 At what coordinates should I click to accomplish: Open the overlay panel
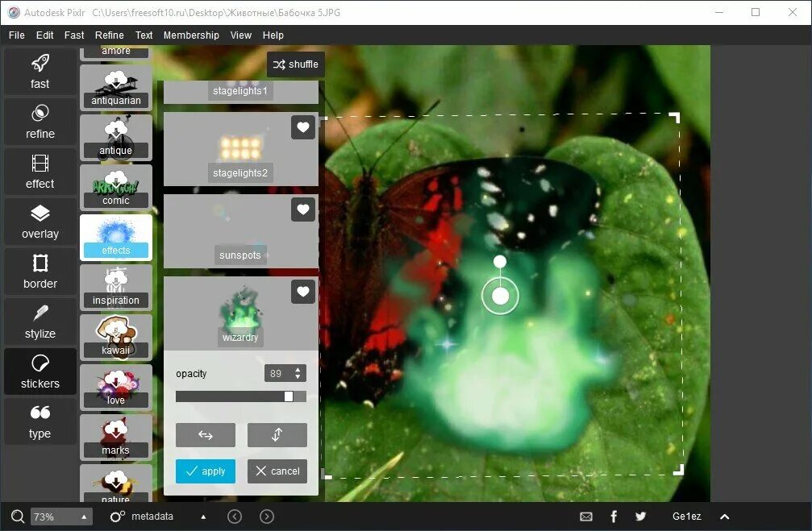point(40,222)
